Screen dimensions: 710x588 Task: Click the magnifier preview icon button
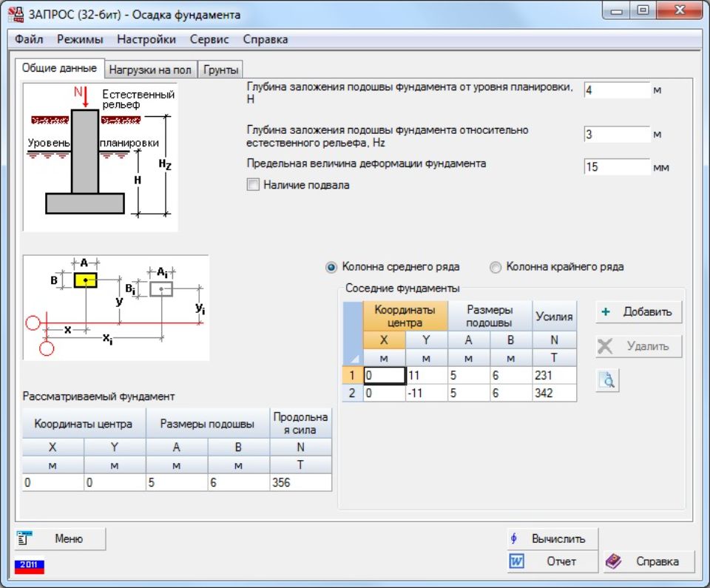(x=607, y=380)
